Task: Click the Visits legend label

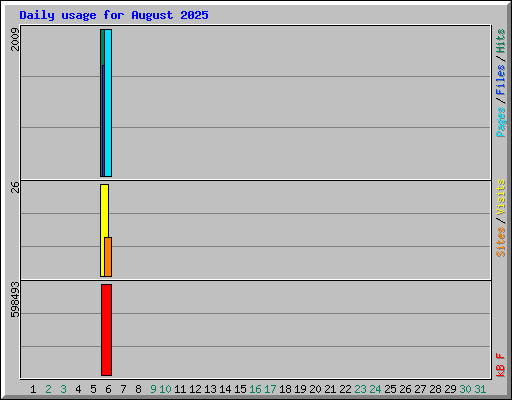Action: pyautogui.click(x=500, y=197)
